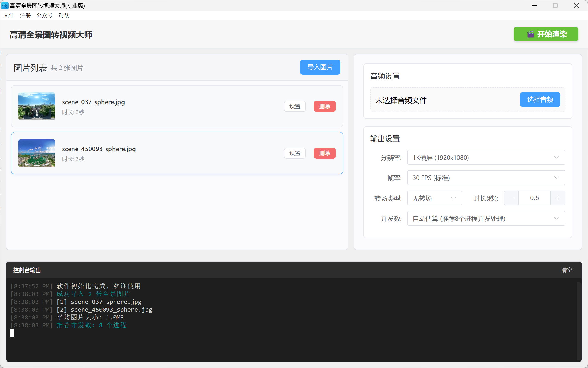This screenshot has height=368, width=588.
Task: Click the clapperboard Start Render button
Action: coord(546,34)
